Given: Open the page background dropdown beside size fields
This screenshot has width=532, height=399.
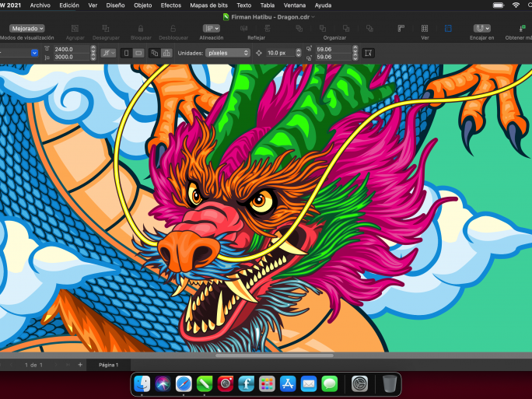Looking at the screenshot, I should coord(109,53).
